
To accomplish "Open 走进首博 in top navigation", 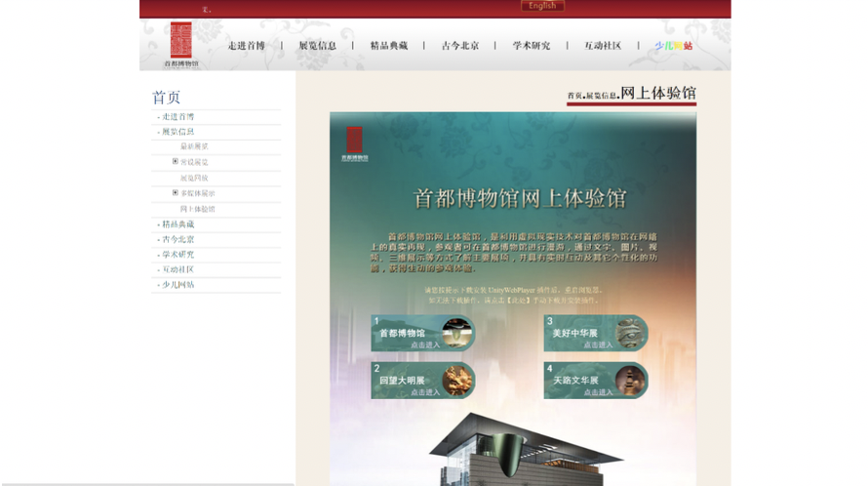I will (247, 46).
